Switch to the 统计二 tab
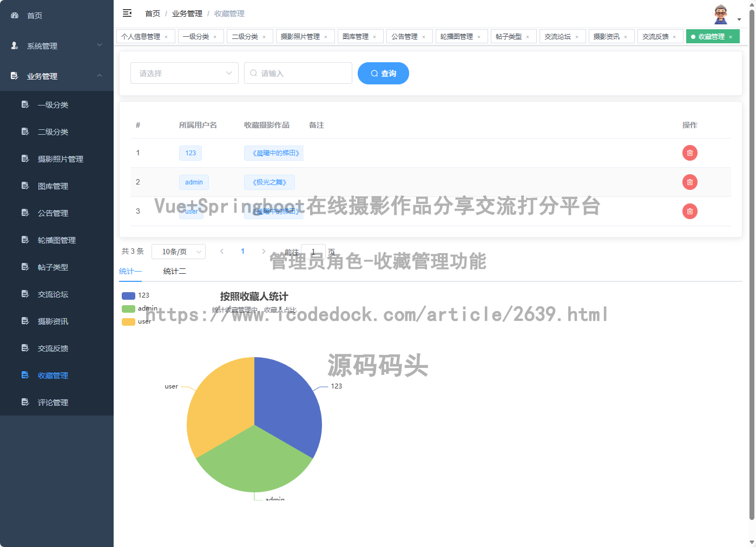Viewport: 756px width, 547px height. [x=174, y=271]
